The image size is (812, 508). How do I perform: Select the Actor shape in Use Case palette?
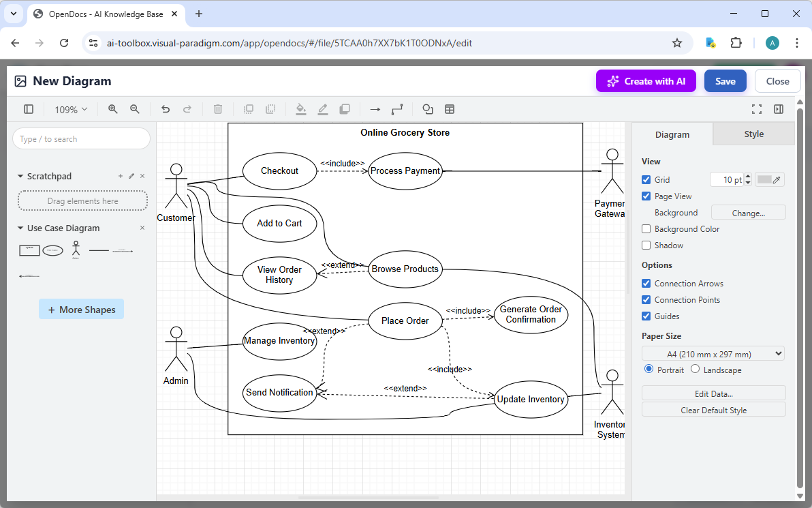tap(76, 250)
